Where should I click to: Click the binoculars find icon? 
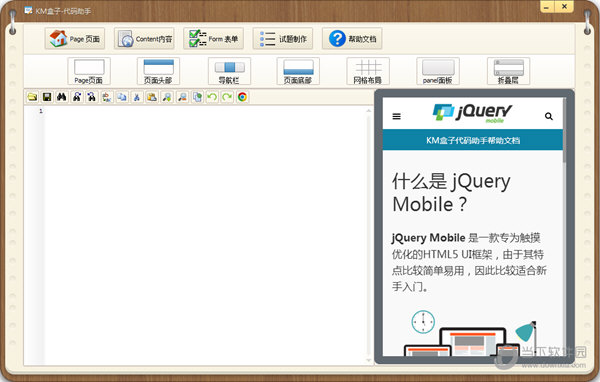62,97
